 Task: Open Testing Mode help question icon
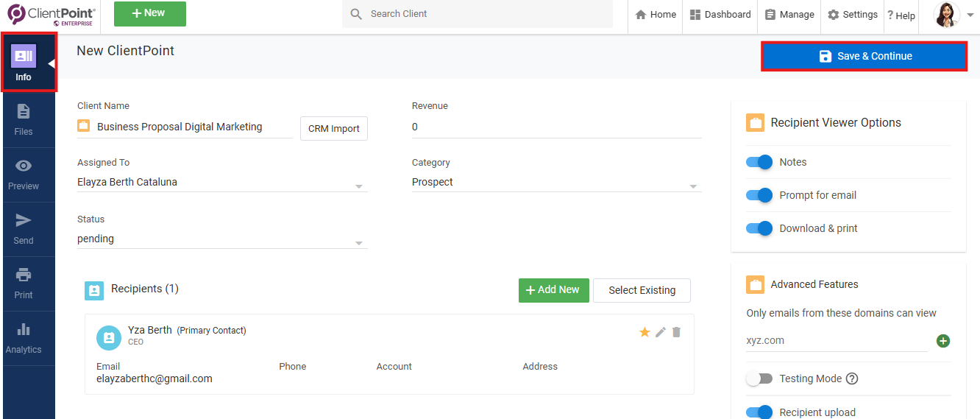[852, 378]
